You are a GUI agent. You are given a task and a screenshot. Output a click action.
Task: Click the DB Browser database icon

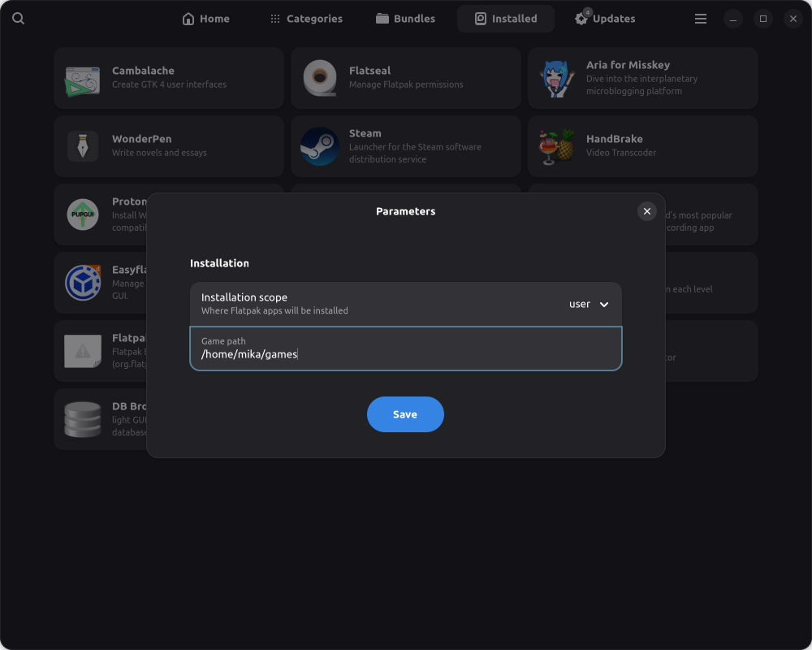pos(82,419)
